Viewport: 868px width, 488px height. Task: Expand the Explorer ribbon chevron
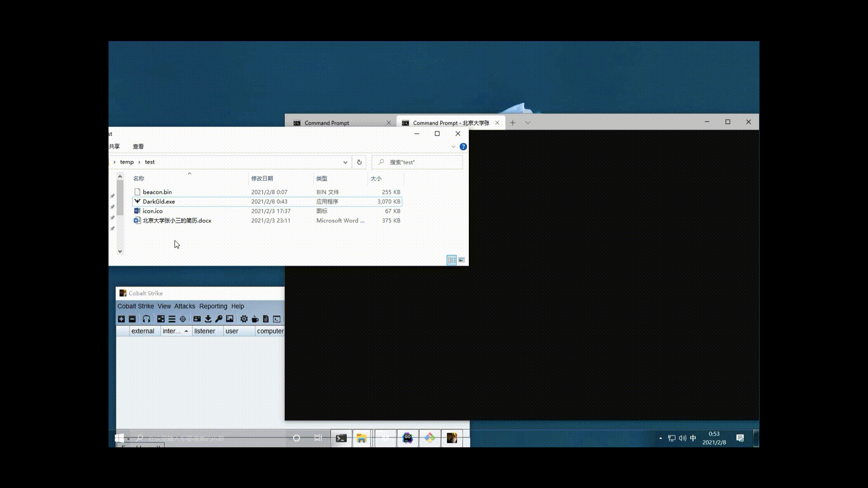pyautogui.click(x=453, y=147)
